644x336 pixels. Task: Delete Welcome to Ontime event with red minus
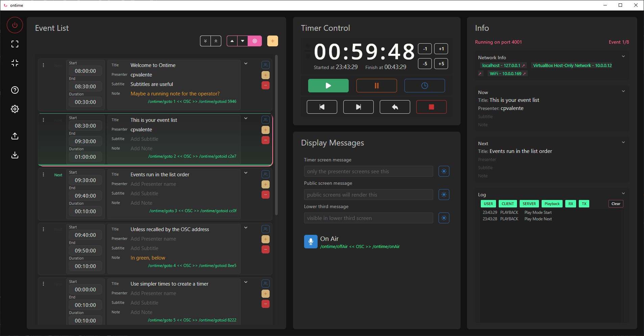(x=266, y=85)
